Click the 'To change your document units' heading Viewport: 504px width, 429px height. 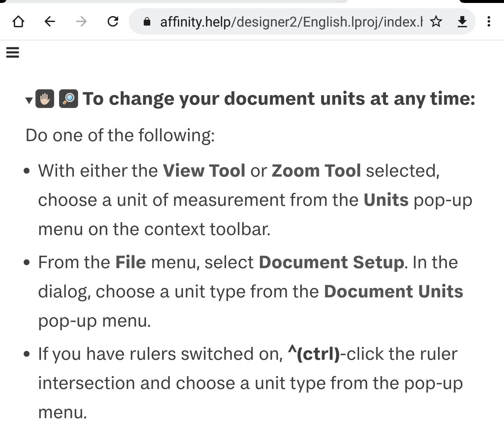[x=279, y=98]
